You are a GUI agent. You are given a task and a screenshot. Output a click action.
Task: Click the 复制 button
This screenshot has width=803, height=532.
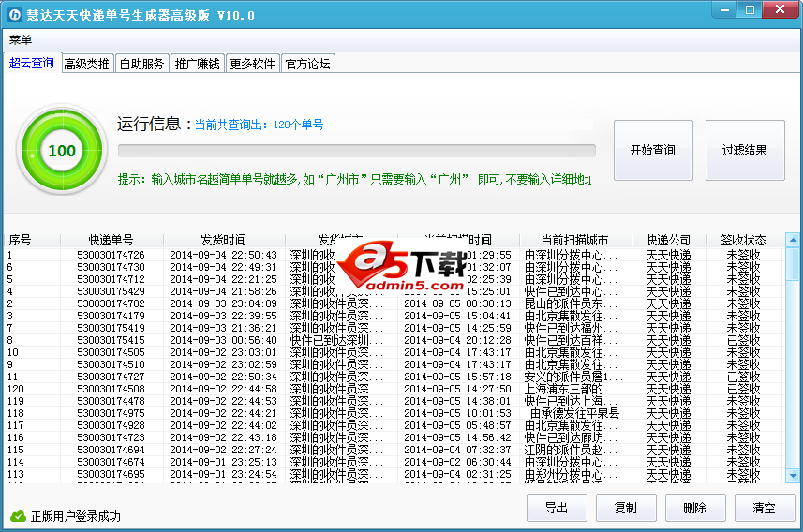626,508
